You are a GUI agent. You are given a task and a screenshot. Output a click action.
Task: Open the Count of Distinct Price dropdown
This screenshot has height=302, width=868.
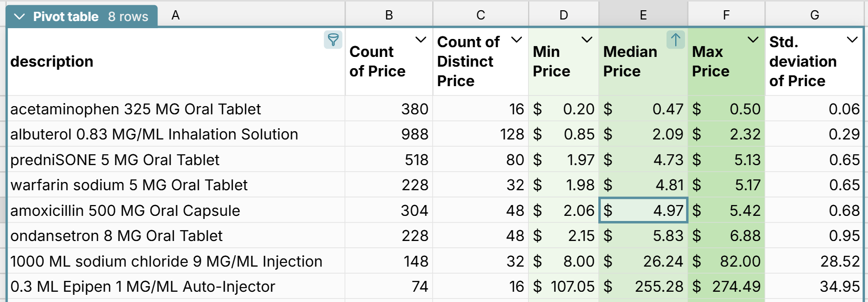(x=516, y=39)
